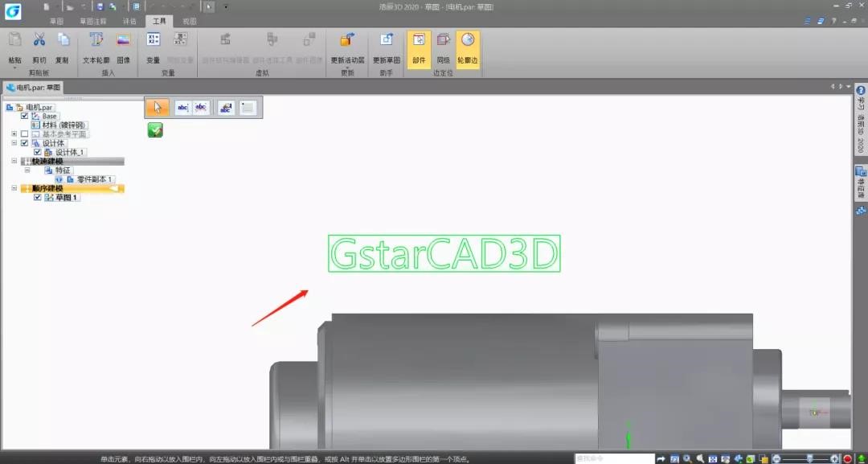Toggle the Base checkbox in the tree
Screen dimensions: 868x464
[x=24, y=117]
